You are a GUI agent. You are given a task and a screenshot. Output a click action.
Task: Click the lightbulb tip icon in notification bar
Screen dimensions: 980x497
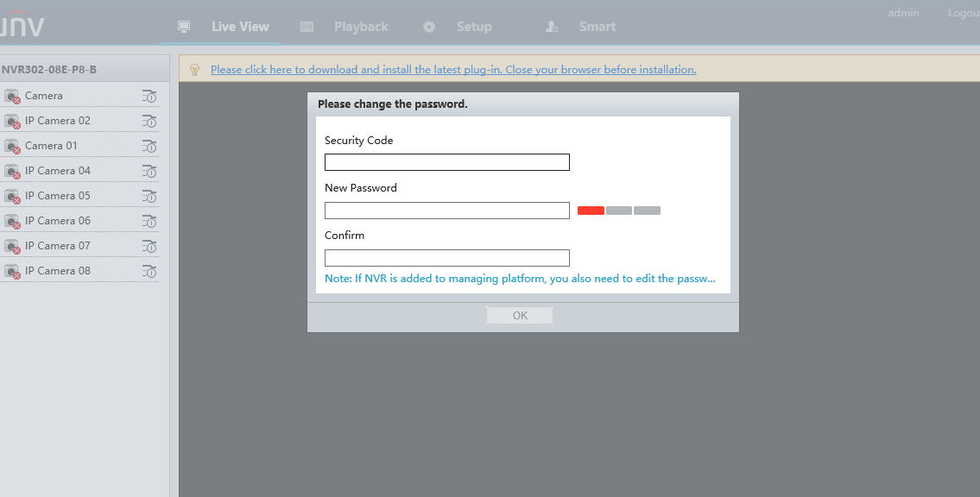[x=194, y=70]
